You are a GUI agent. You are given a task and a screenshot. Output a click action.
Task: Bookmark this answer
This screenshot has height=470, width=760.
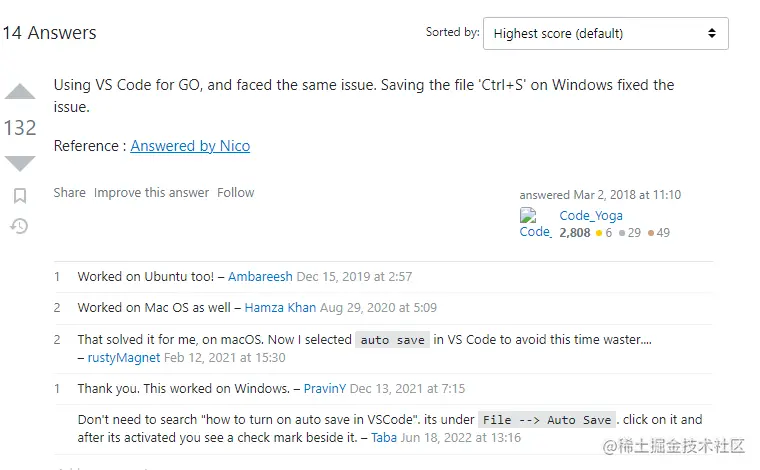click(x=20, y=196)
